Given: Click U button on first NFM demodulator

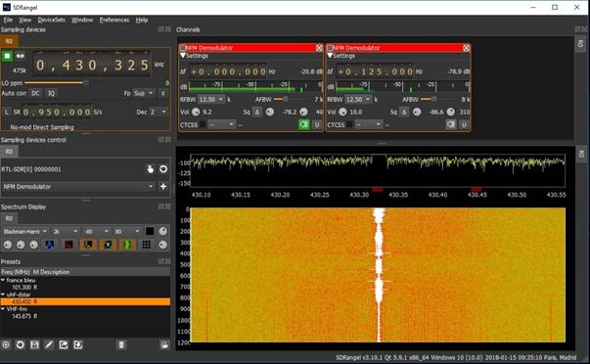Looking at the screenshot, I should pyautogui.click(x=317, y=124).
